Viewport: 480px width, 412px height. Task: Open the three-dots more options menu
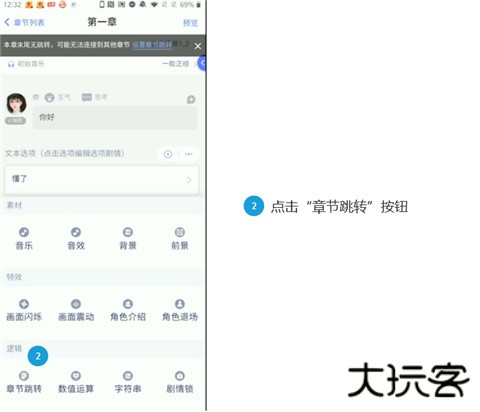pyautogui.click(x=189, y=154)
